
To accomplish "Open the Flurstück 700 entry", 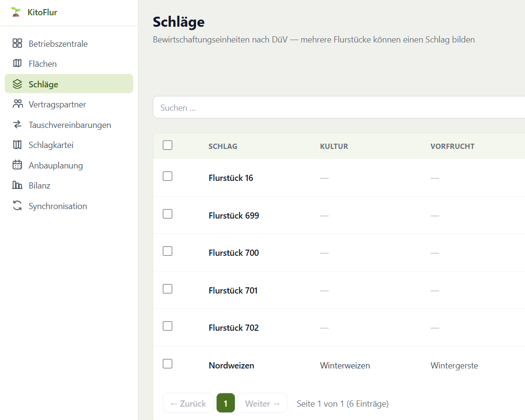I will tap(234, 252).
